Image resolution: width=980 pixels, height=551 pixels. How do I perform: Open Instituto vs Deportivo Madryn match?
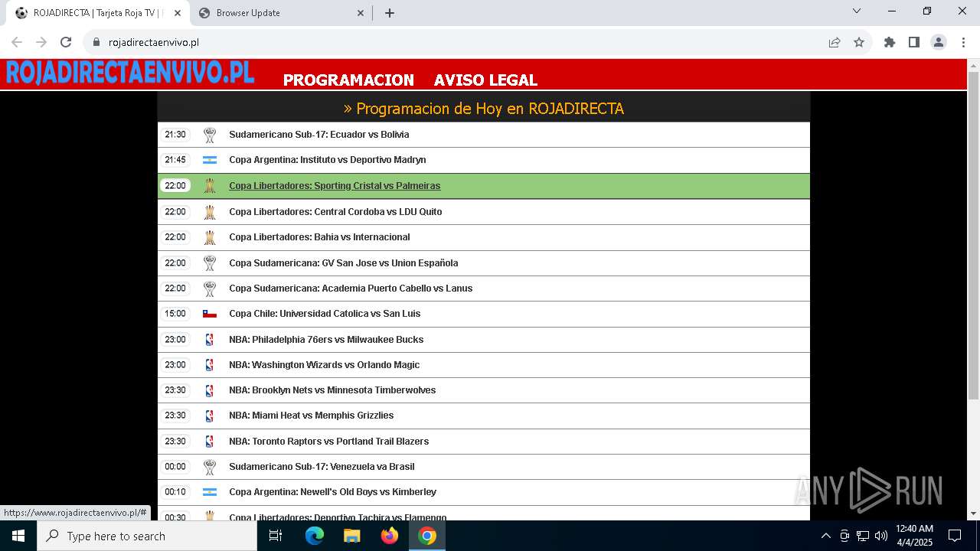click(328, 160)
